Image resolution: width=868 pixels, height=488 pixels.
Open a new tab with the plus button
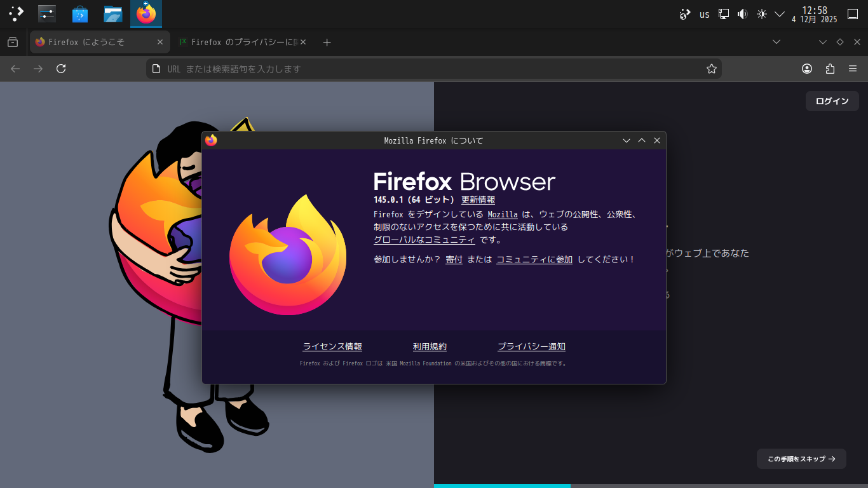click(327, 42)
